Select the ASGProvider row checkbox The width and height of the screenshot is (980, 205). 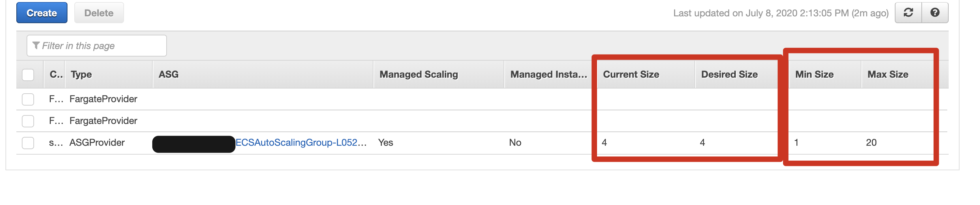pos(28,143)
